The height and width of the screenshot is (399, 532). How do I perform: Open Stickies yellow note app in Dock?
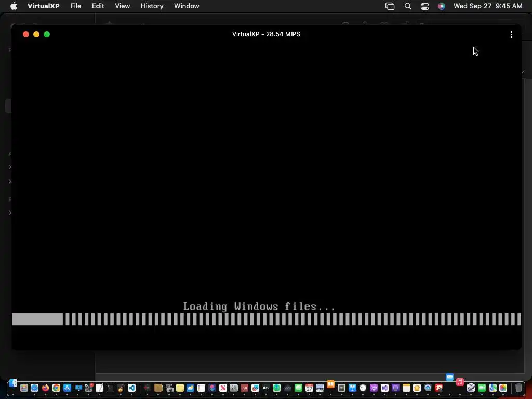pos(180,388)
